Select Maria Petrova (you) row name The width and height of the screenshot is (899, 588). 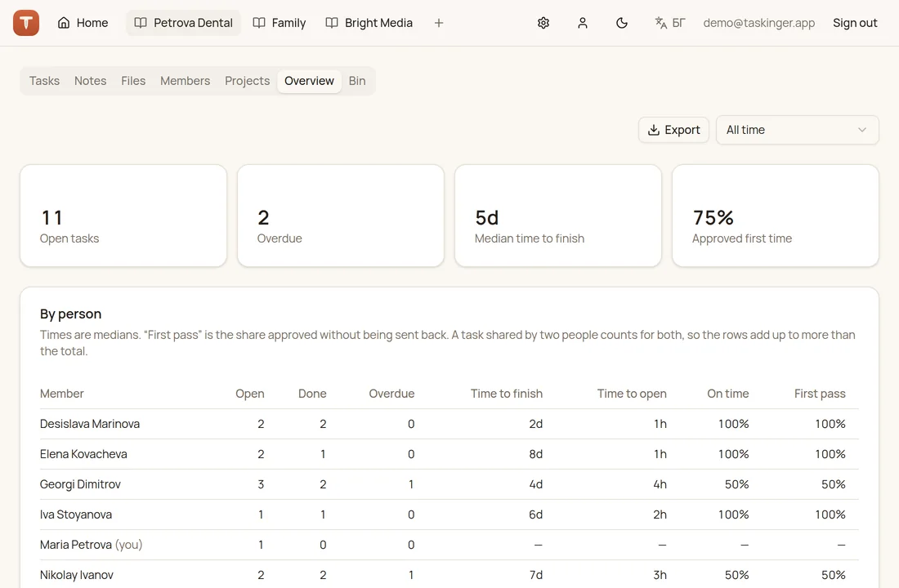click(92, 545)
